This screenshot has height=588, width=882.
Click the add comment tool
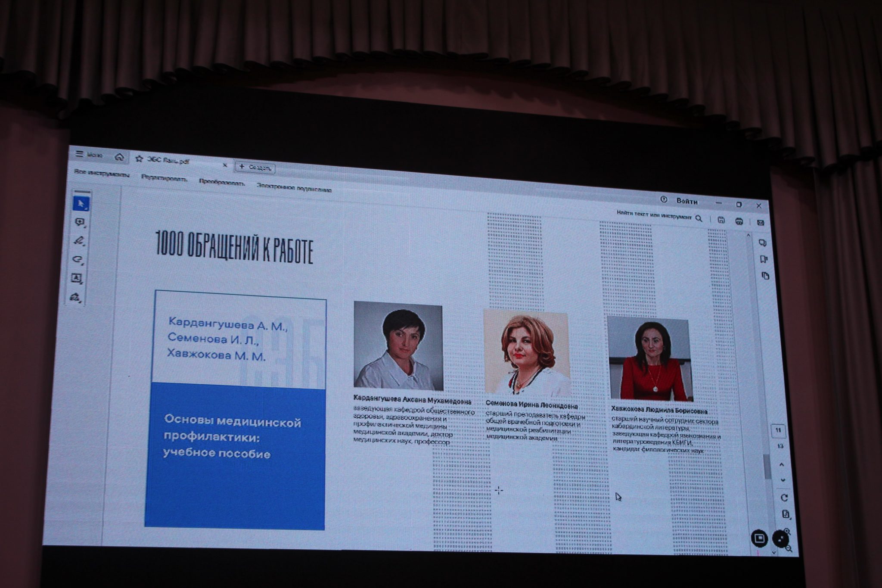[80, 222]
